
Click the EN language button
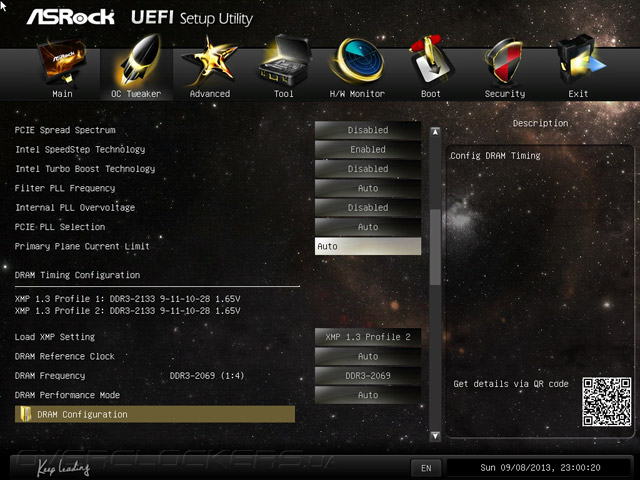click(426, 468)
